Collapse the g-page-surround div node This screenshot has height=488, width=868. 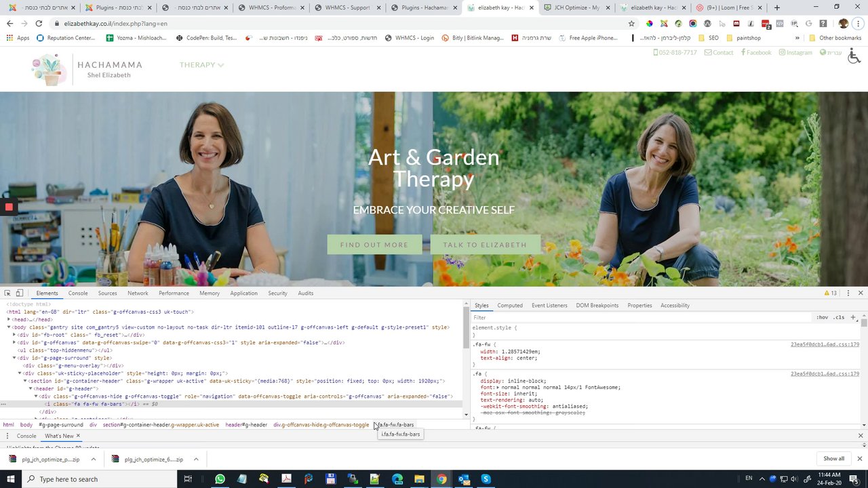(15, 358)
